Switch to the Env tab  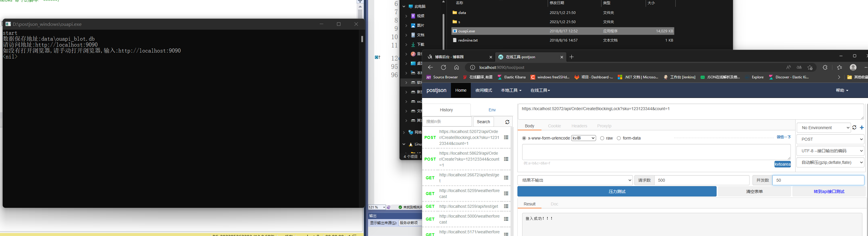click(492, 110)
